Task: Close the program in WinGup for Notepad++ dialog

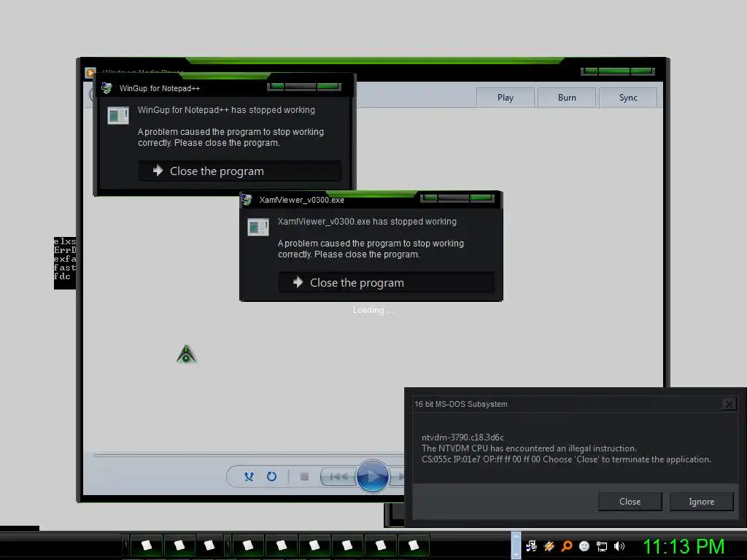Action: coord(239,171)
